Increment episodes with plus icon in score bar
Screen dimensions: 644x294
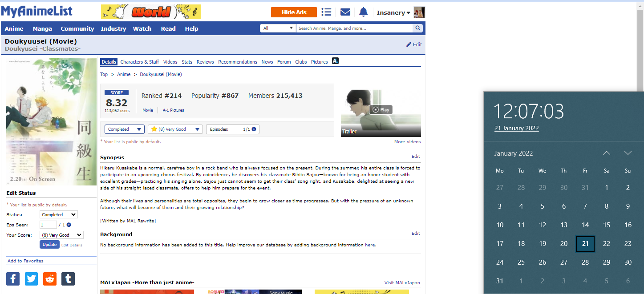coord(254,129)
